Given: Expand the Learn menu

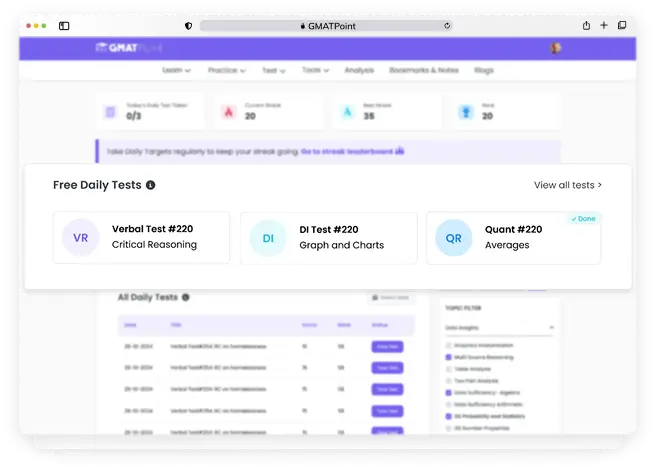Looking at the screenshot, I should point(176,70).
